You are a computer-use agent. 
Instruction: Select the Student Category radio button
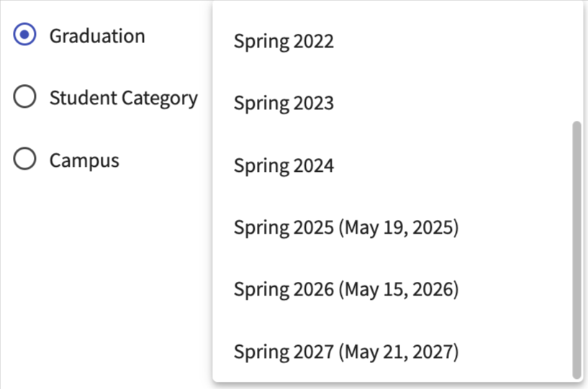point(24,97)
